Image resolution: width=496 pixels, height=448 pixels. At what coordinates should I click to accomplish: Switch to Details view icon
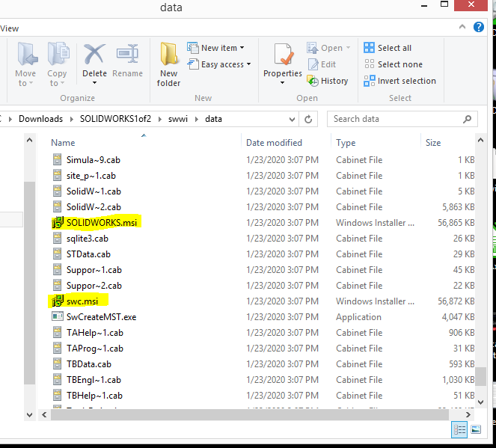459,429
